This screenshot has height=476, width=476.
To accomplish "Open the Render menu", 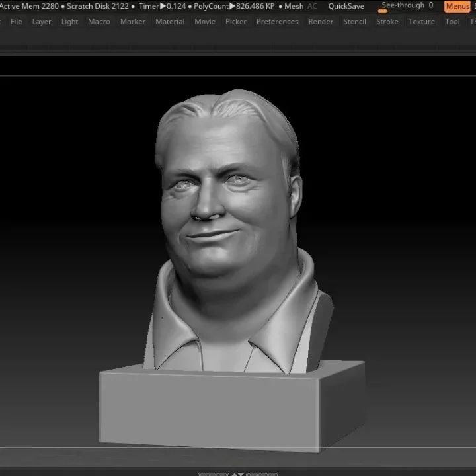I will point(321,22).
